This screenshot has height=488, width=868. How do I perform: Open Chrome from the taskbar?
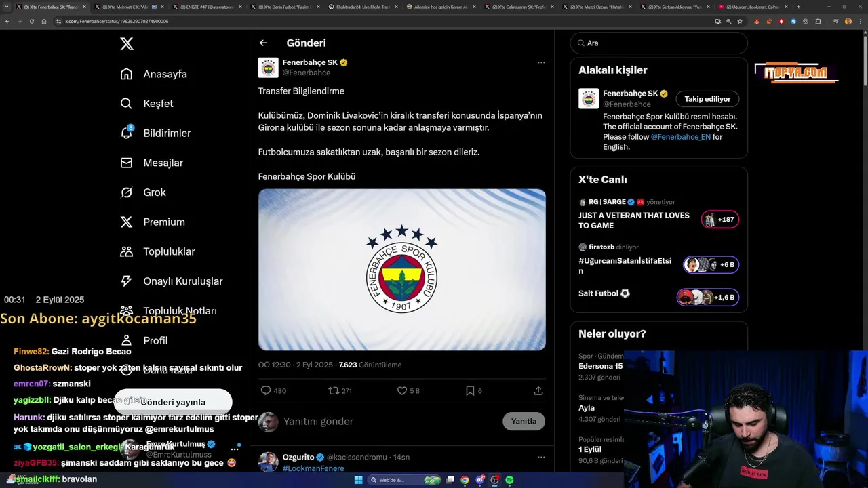click(x=465, y=480)
